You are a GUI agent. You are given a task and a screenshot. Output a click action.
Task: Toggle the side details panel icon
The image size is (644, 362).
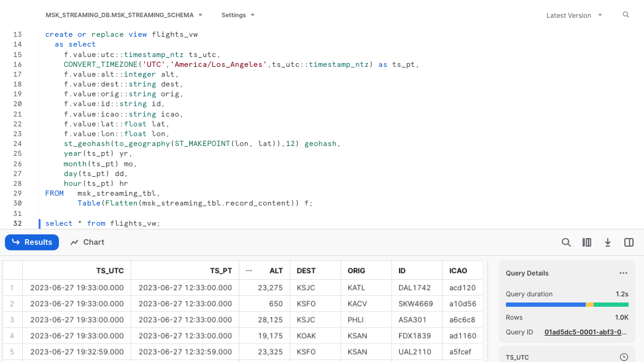629,242
